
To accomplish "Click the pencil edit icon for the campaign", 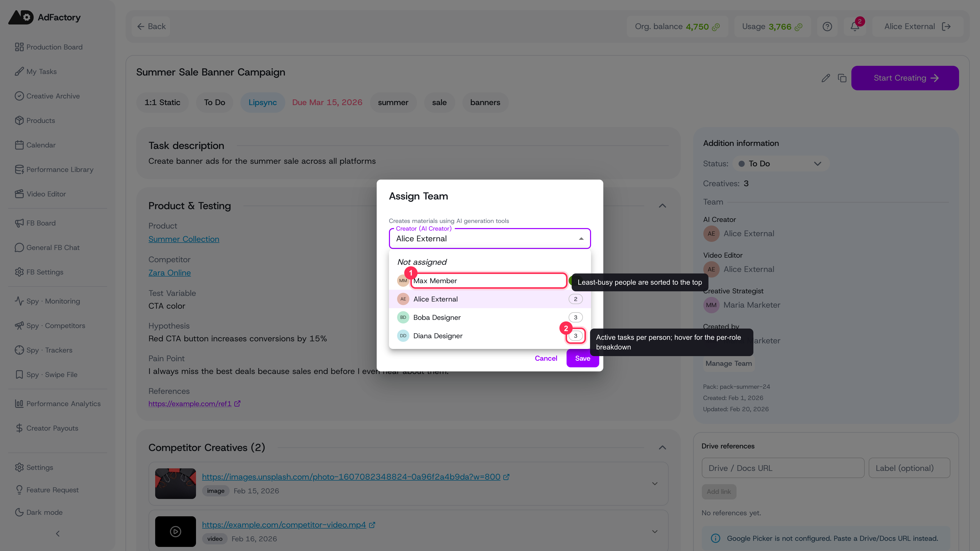I will (826, 78).
